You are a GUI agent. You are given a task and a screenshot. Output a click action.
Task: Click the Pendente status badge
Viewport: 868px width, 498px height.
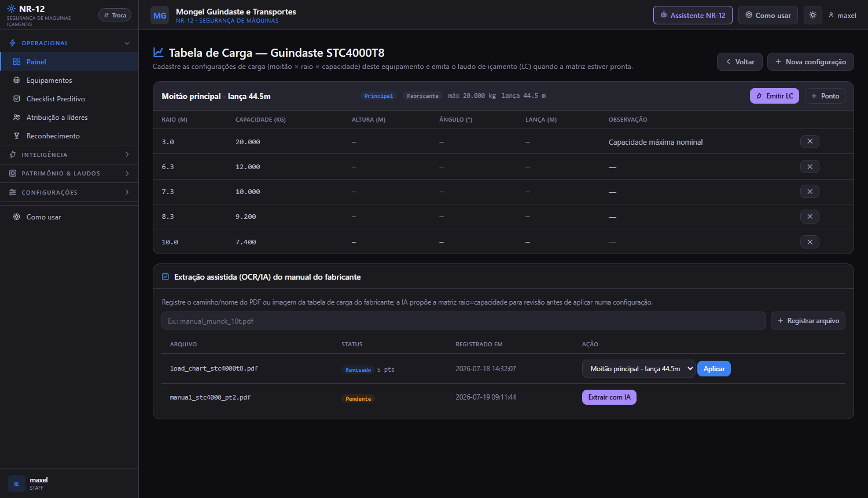(358, 398)
